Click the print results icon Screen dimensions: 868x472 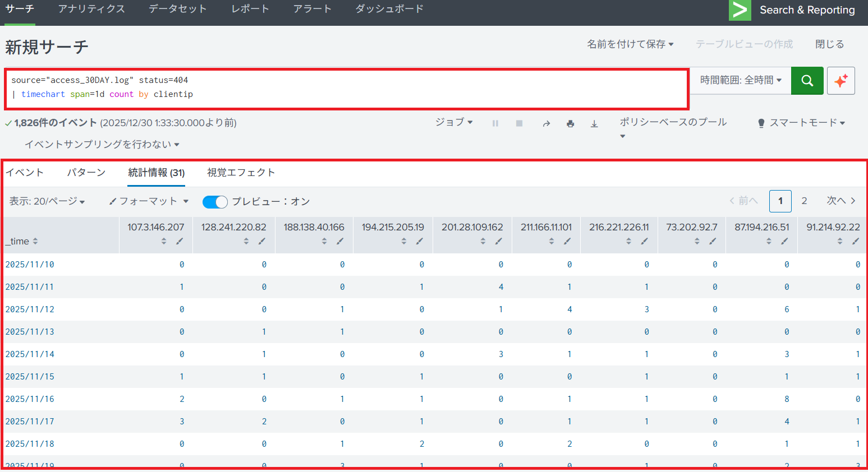[570, 124]
